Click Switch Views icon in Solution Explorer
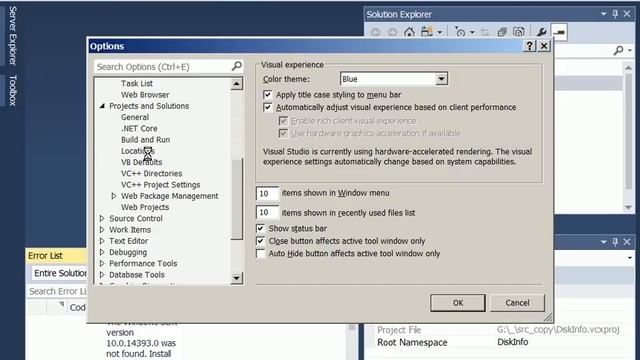Image resolution: width=640 pixels, height=360 pixels. (x=427, y=32)
